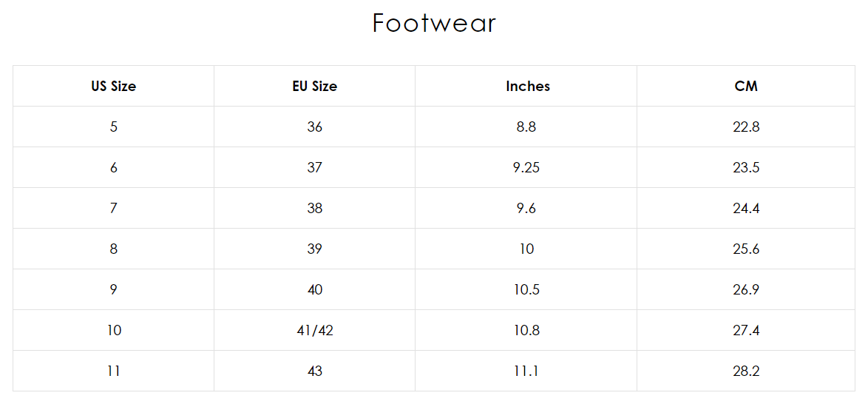Select the EU Size column header

point(314,86)
